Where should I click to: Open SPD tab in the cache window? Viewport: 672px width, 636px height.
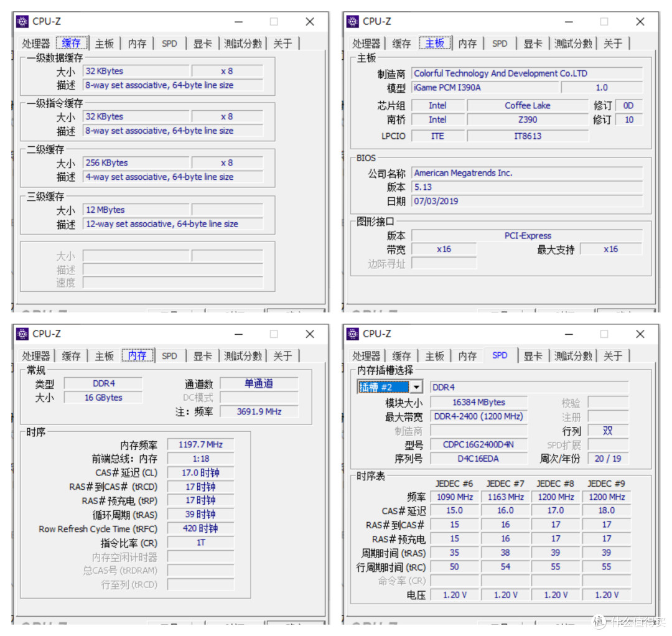[170, 44]
